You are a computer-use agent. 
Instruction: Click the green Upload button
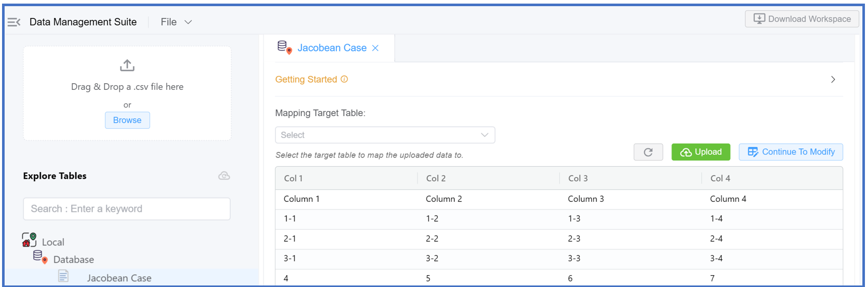point(701,152)
